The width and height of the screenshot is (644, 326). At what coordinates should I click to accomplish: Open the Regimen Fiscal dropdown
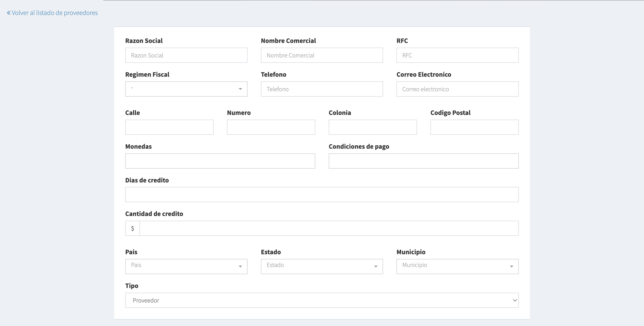(186, 89)
